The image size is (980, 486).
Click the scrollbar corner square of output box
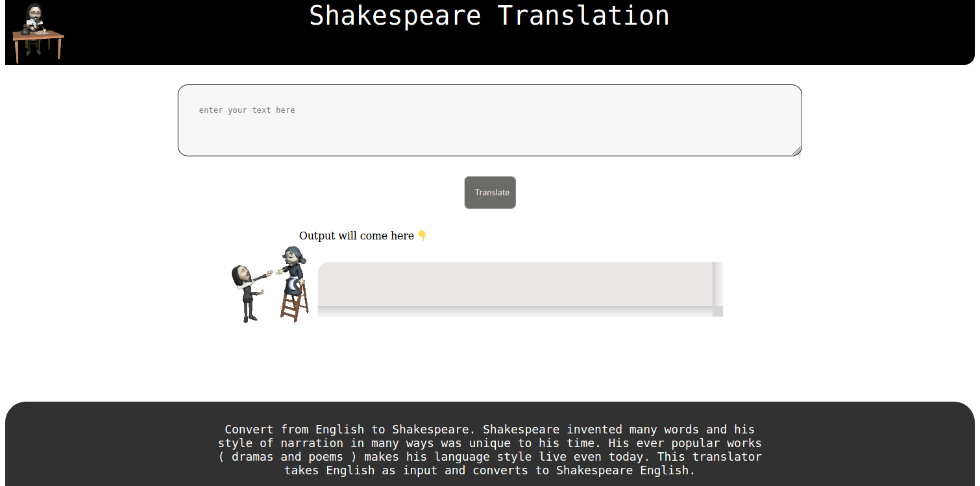pyautogui.click(x=718, y=311)
